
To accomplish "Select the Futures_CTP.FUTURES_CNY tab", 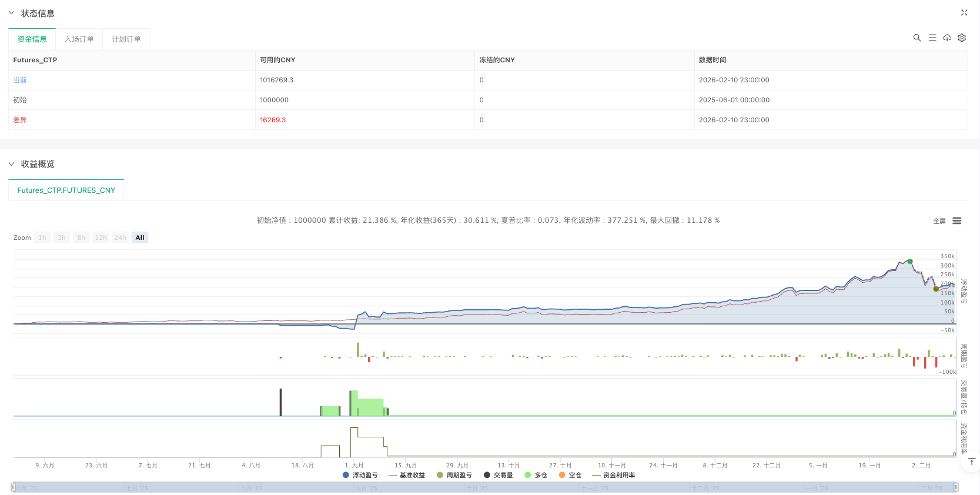I will (x=66, y=190).
